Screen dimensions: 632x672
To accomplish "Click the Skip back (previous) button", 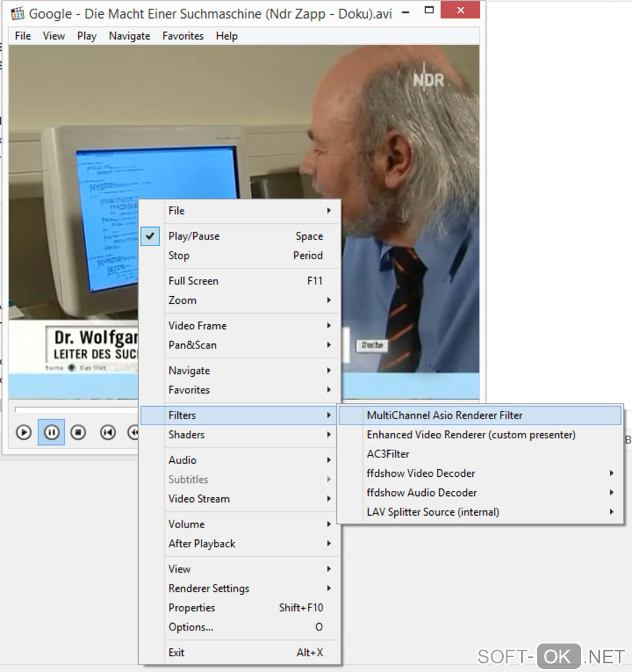I will [108, 432].
